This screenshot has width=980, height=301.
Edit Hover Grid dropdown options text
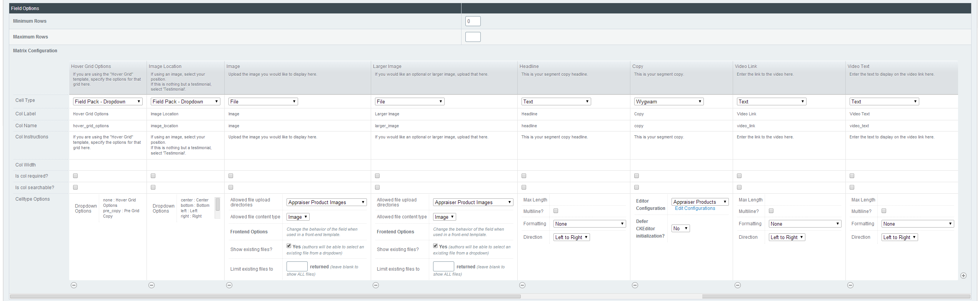(121, 208)
